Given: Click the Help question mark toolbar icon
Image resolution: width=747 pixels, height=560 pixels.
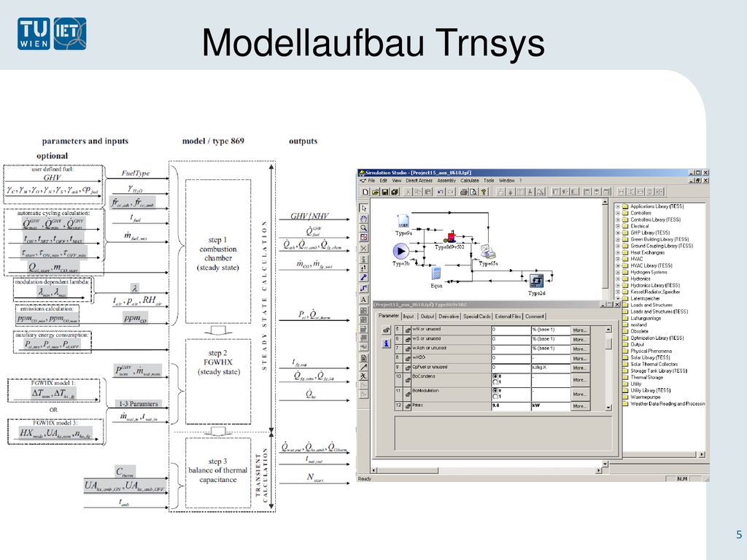Looking at the screenshot, I should tap(484, 192).
